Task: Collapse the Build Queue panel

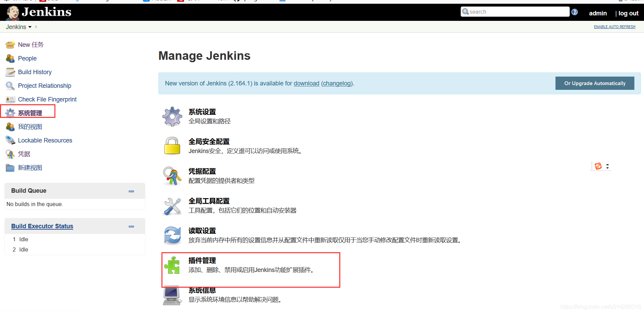Action: pos(131,191)
